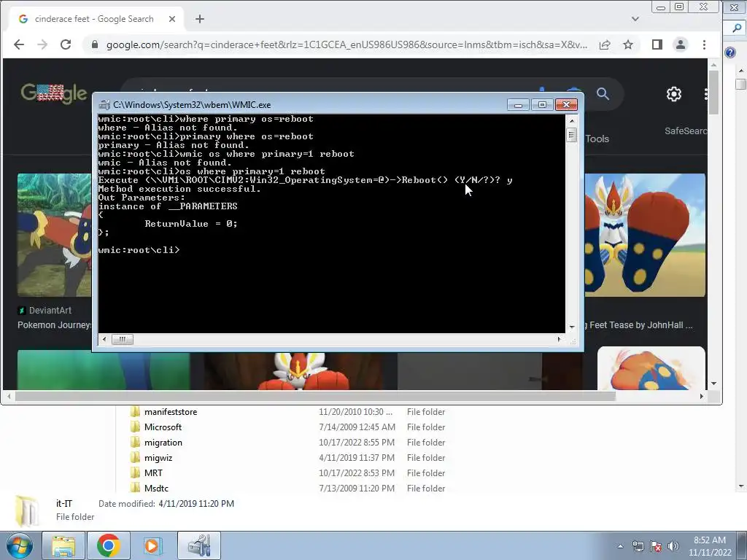Image resolution: width=747 pixels, height=560 pixels.
Task: Open Chrome profile avatar
Action: coord(681,44)
